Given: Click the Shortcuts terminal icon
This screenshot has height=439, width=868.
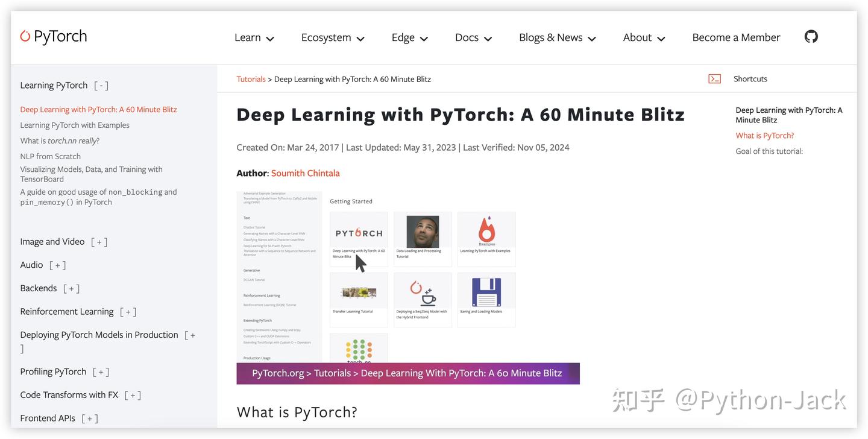Looking at the screenshot, I should (x=714, y=78).
